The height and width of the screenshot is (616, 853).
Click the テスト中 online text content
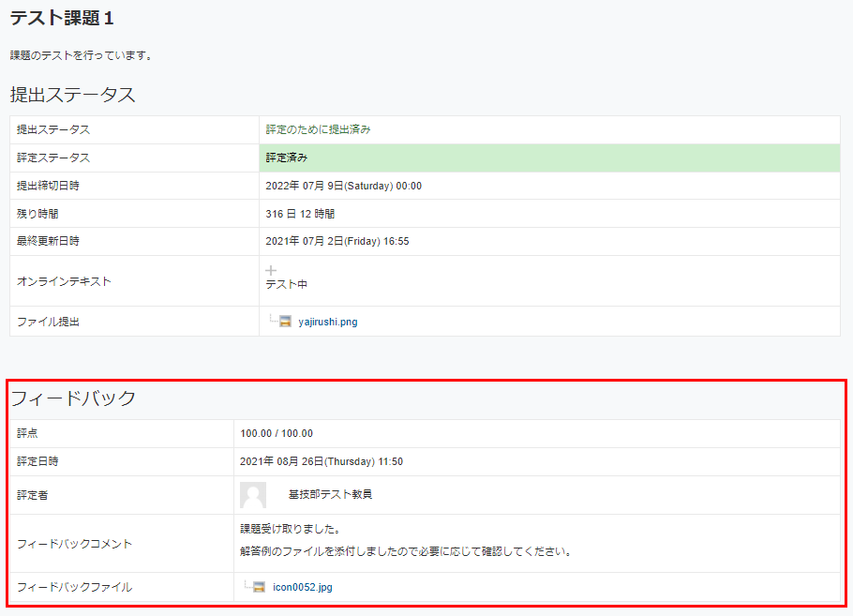pyautogui.click(x=286, y=284)
